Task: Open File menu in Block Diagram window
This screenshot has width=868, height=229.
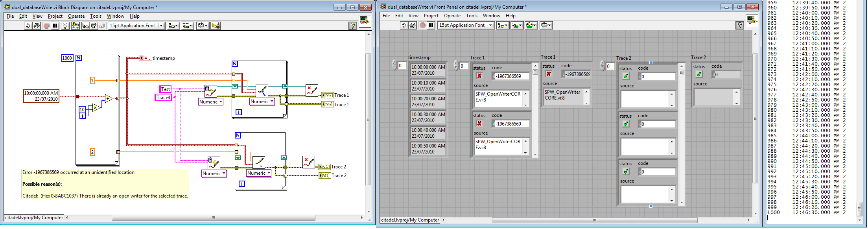Action: (10, 16)
